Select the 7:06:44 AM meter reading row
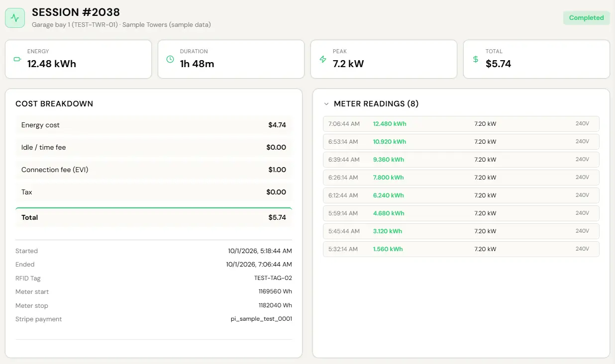The image size is (615, 364). (x=461, y=124)
